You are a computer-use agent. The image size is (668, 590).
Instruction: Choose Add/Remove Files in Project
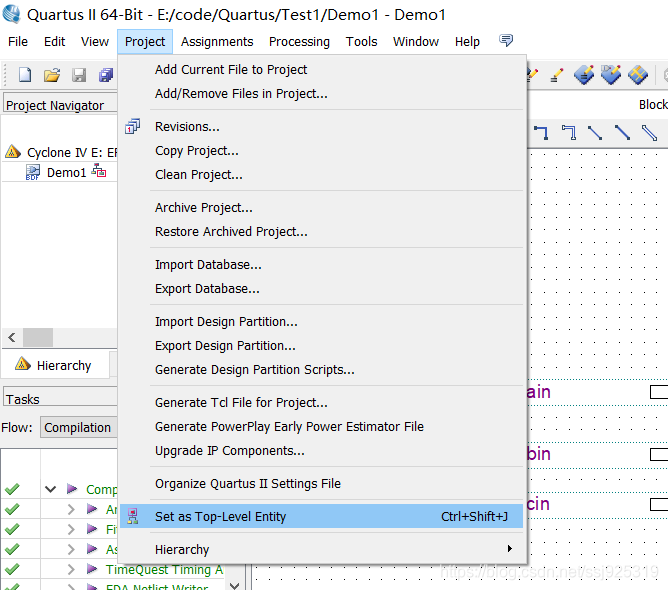coord(321,93)
